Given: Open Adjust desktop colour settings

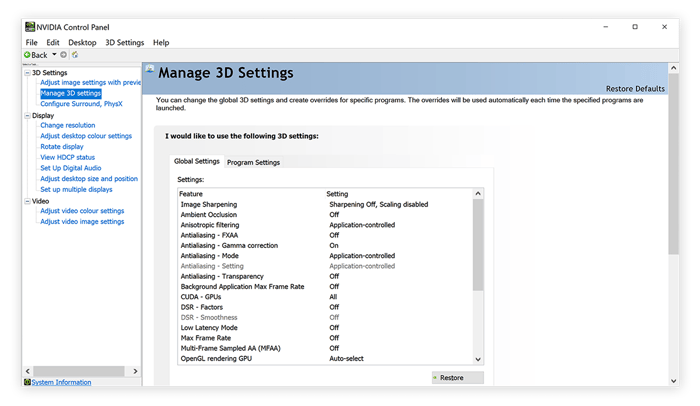Looking at the screenshot, I should pyautogui.click(x=86, y=136).
